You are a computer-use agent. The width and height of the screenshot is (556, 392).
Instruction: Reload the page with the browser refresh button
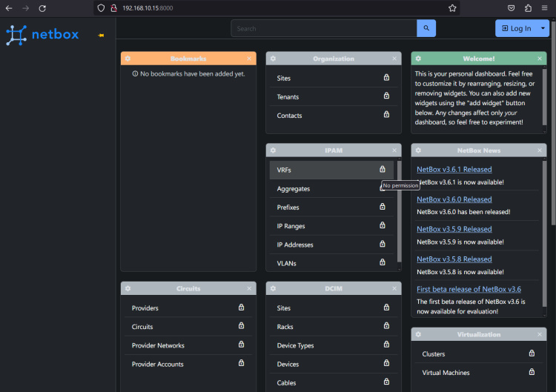[42, 8]
